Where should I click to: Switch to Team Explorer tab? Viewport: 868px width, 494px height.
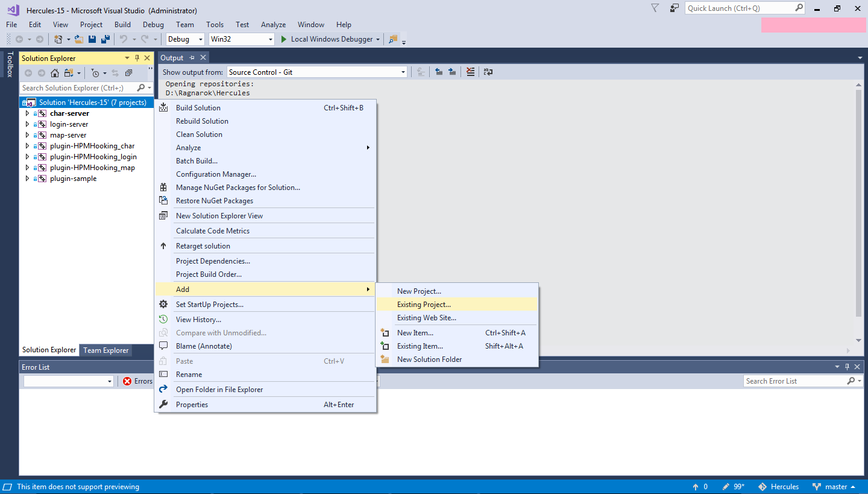(105, 350)
